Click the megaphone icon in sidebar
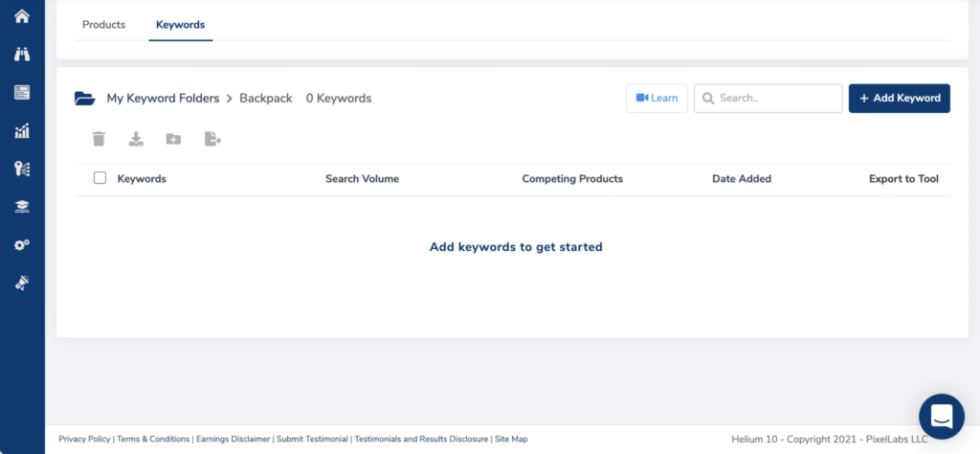The height and width of the screenshot is (454, 980). pyautogui.click(x=22, y=283)
